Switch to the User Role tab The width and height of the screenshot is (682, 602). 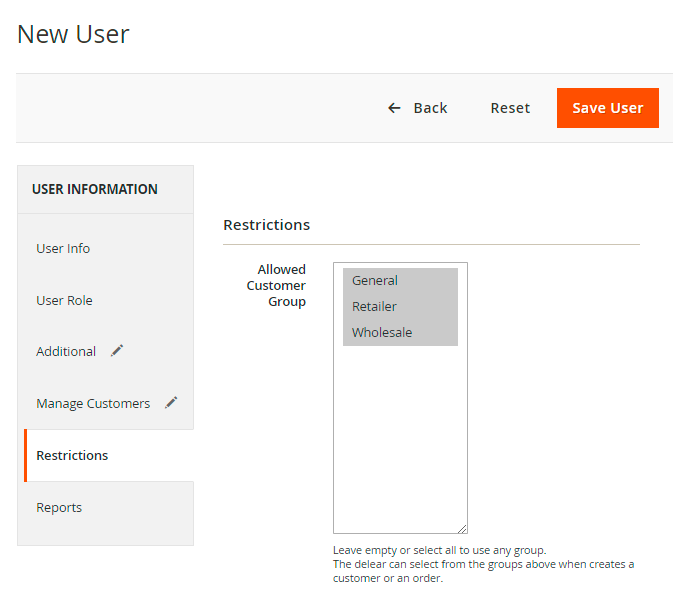pyautogui.click(x=64, y=300)
